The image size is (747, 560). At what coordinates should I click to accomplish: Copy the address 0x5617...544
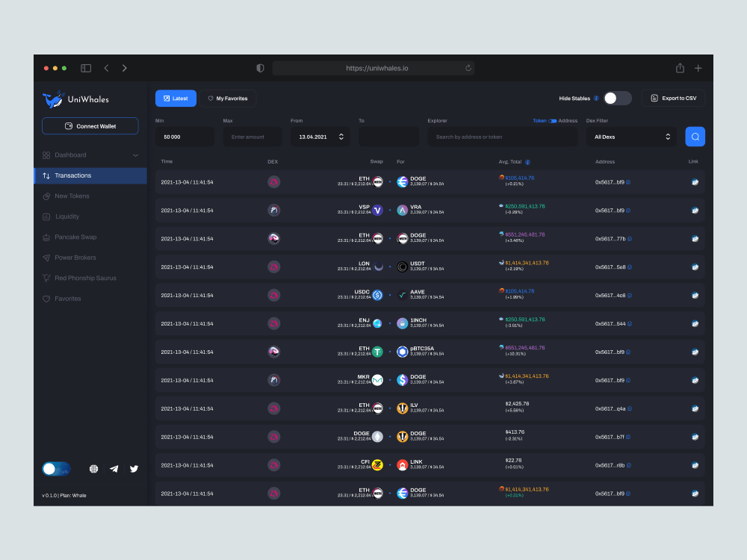point(629,324)
